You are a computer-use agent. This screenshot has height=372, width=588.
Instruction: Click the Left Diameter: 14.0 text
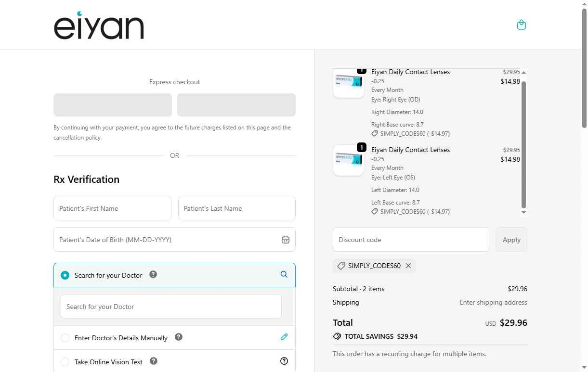point(395,190)
